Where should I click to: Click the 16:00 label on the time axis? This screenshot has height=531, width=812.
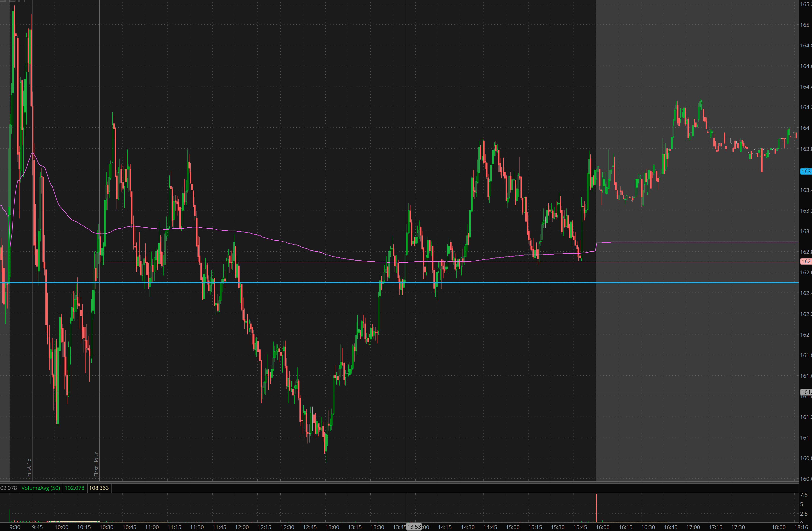[x=602, y=527]
